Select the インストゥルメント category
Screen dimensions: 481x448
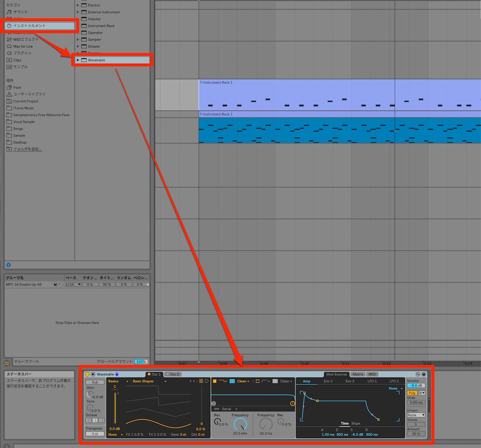(39, 26)
